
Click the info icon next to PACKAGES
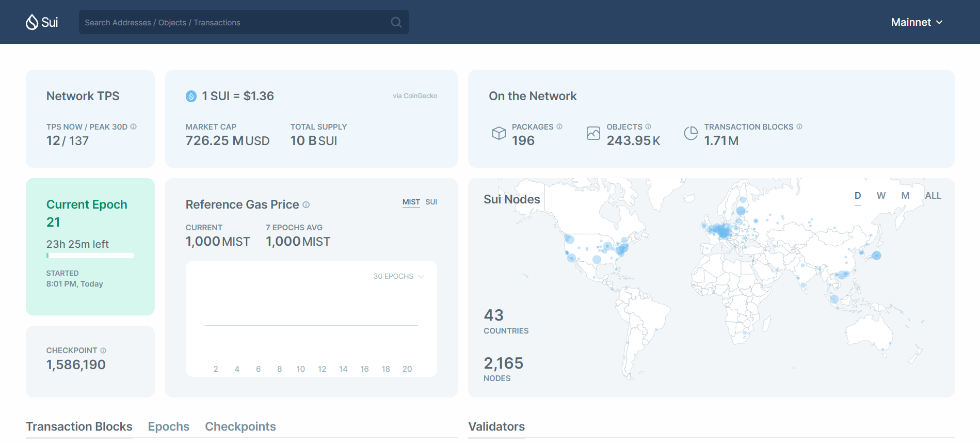tap(559, 126)
